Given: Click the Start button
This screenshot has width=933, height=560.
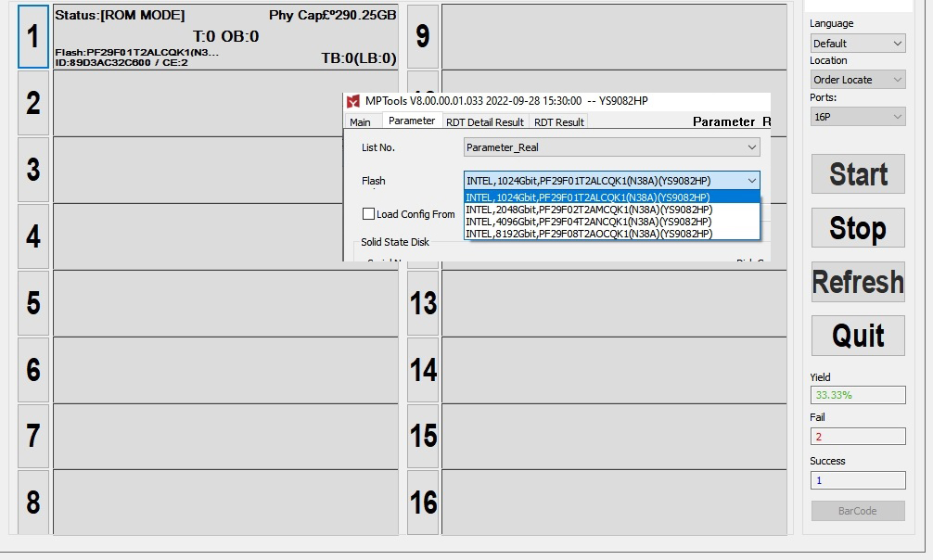Looking at the screenshot, I should (x=858, y=173).
